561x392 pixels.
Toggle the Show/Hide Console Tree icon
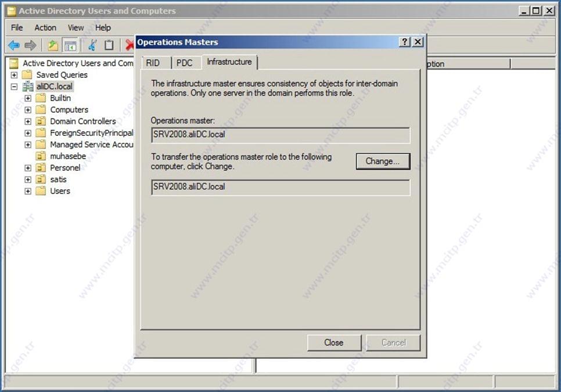(70, 45)
